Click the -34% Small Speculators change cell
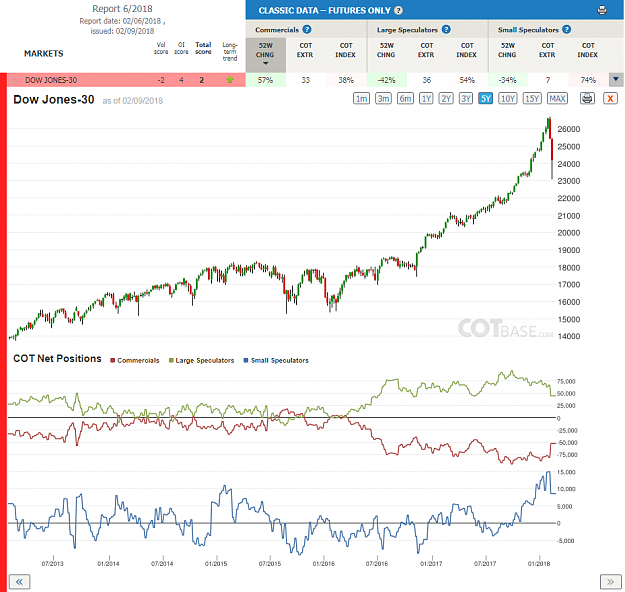The width and height of the screenshot is (625, 592). pos(508,80)
